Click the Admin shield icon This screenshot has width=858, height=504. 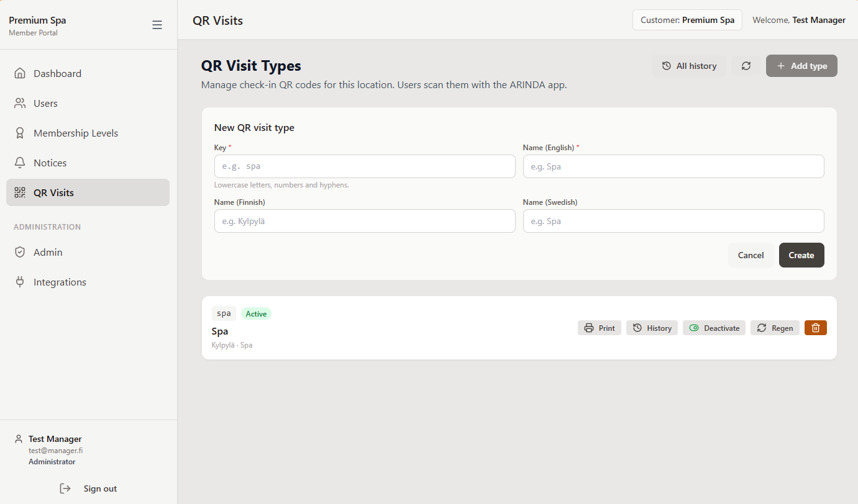[x=21, y=252]
